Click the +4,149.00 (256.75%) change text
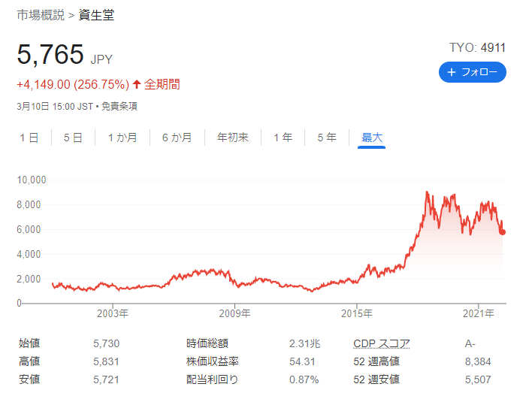Screen dimensions: 532x402 pos(73,84)
